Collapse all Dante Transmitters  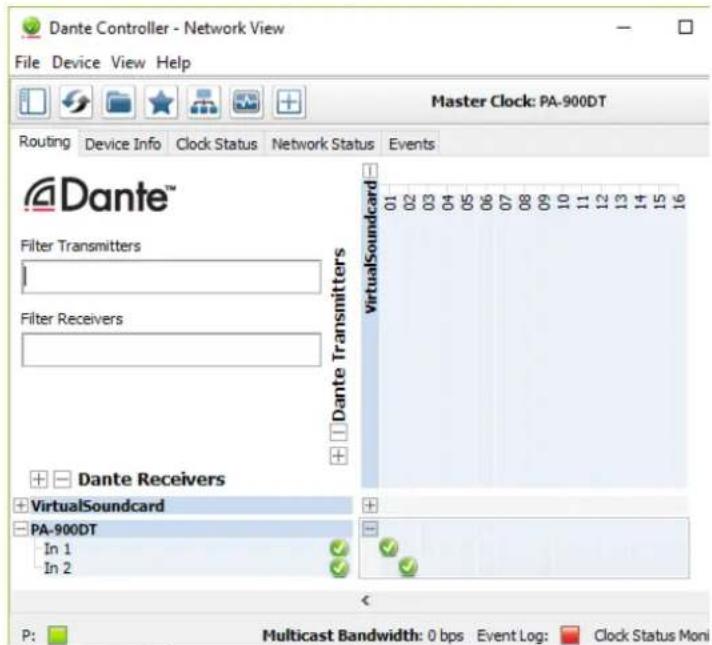coord(338,432)
